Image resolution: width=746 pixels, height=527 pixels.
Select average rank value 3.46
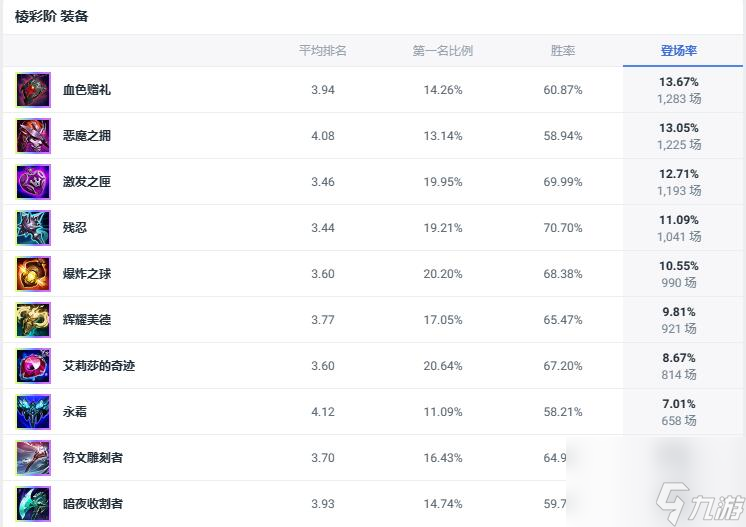pos(323,182)
